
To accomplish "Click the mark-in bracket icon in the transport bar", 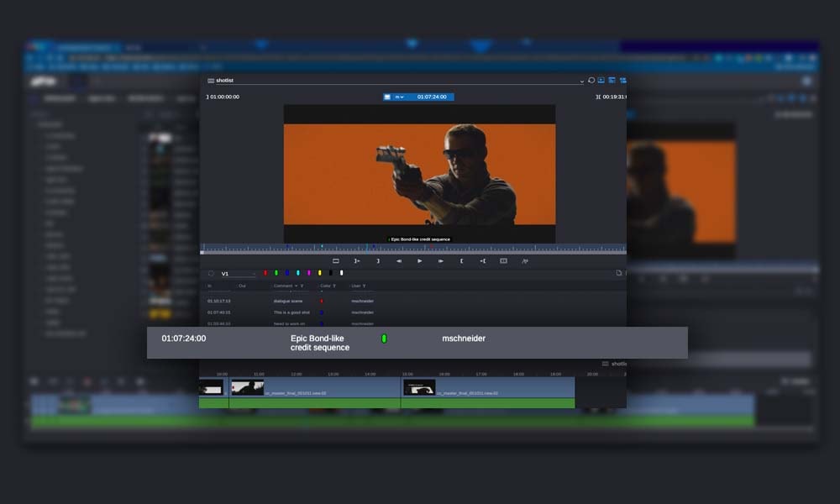I will (461, 261).
